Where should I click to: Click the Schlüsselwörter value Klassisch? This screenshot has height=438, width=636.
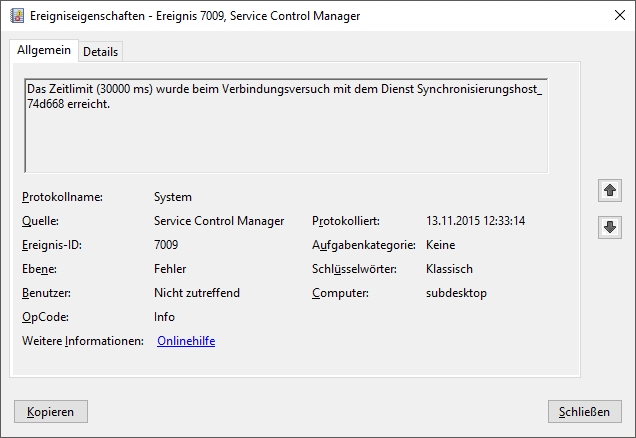point(449,269)
